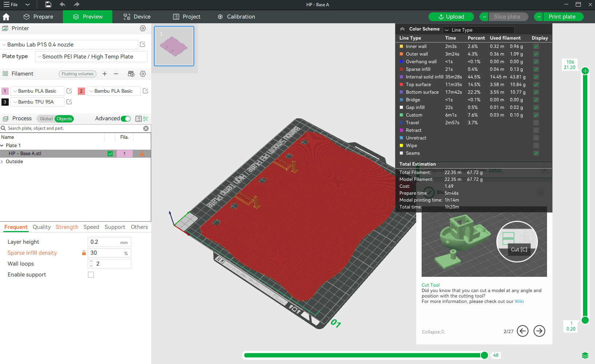Select the plate 1 thumbnail
Image resolution: width=595 pixels, height=364 pixels.
(x=174, y=46)
